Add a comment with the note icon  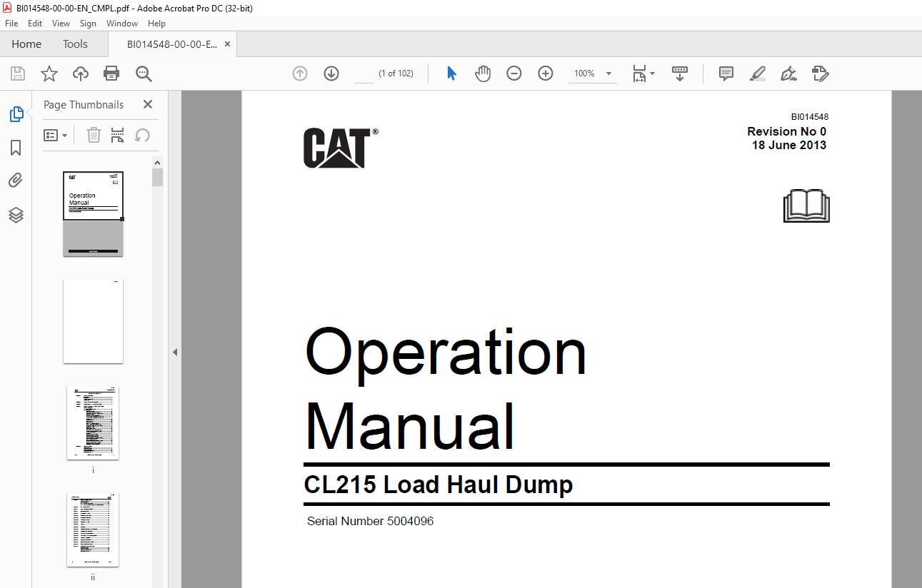(726, 73)
